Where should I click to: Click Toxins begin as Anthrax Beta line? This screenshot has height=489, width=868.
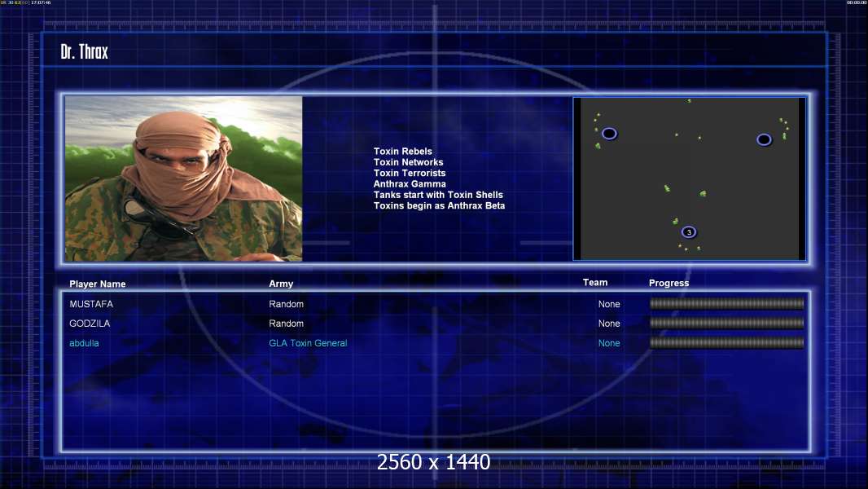click(x=439, y=205)
